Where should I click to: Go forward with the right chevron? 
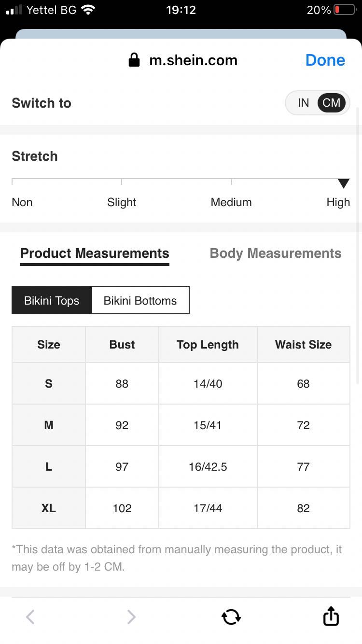(131, 616)
